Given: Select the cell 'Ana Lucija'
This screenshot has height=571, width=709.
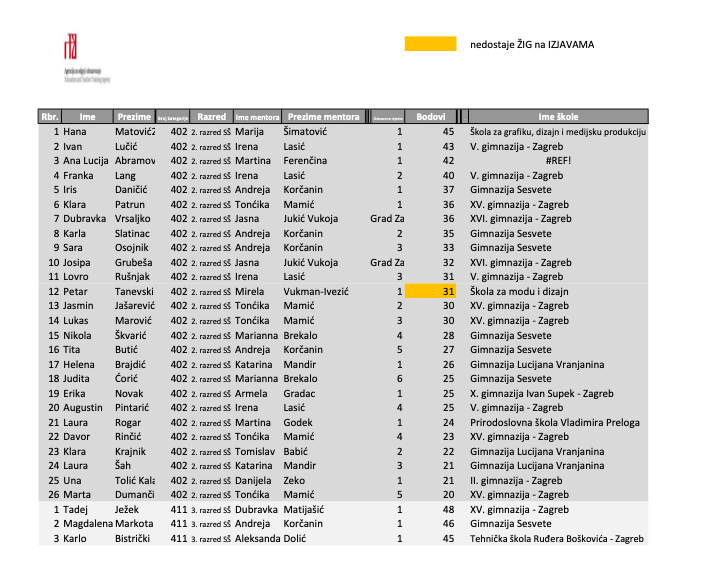Looking at the screenshot, I should coord(86,160).
